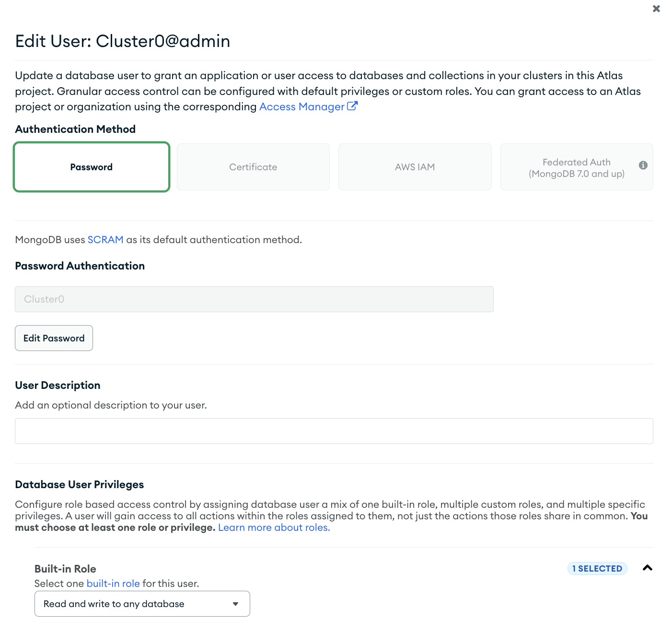The height and width of the screenshot is (632, 672).
Task: Click the Database User Privileges heading
Action: click(x=80, y=484)
